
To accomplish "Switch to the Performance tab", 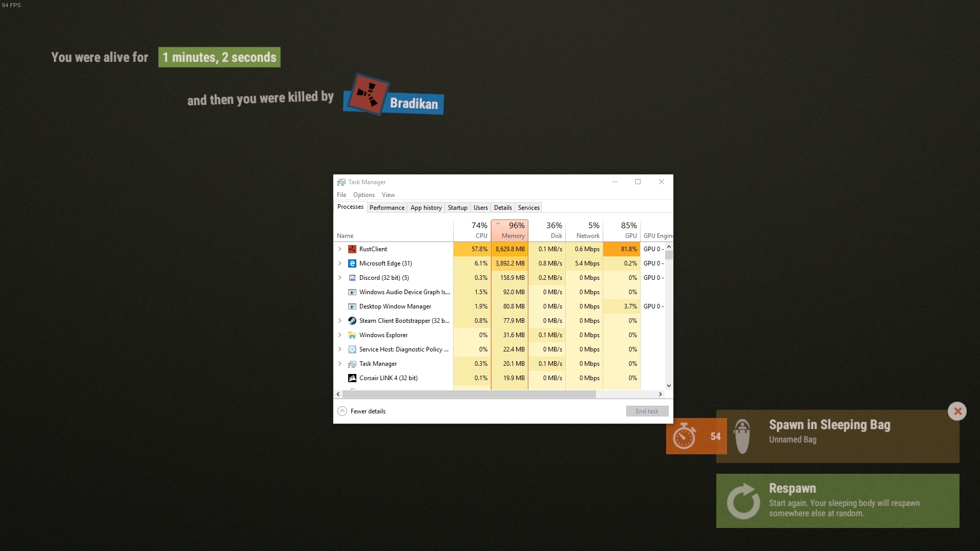I will (387, 208).
